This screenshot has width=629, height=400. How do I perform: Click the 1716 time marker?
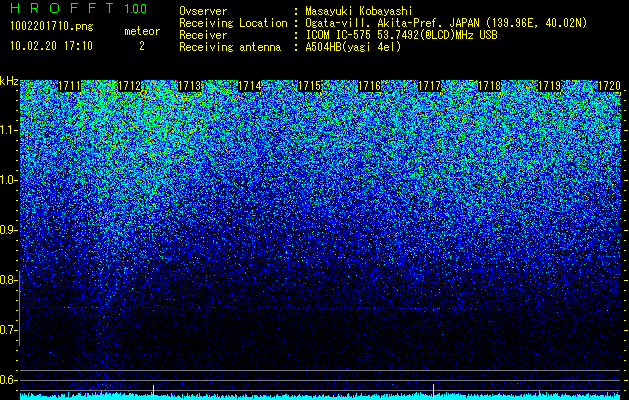(369, 86)
